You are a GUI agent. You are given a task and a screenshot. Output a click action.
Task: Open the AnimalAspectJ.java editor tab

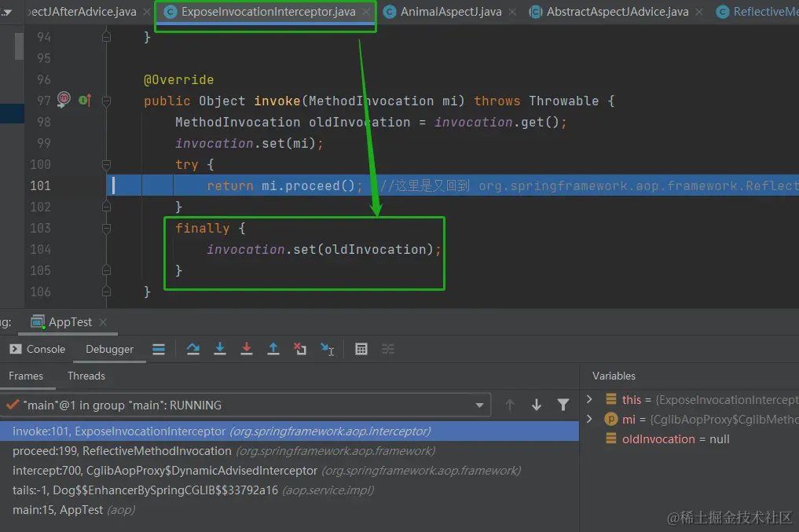click(450, 12)
